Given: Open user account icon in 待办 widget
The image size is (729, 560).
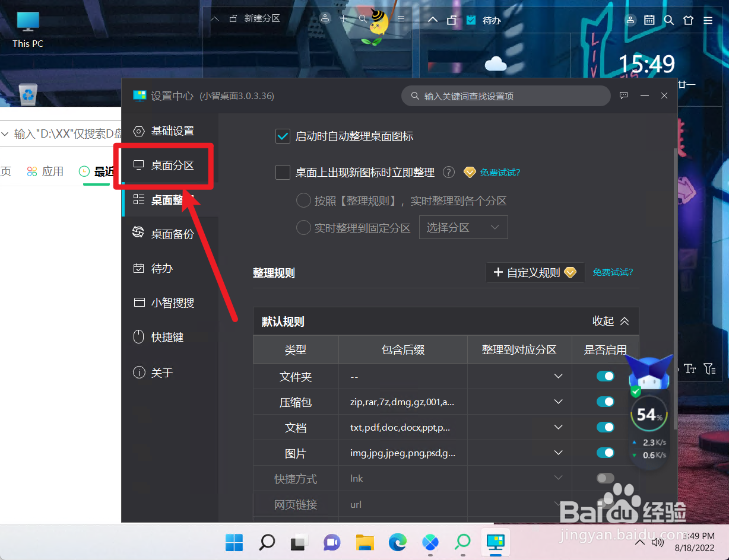Looking at the screenshot, I should [x=630, y=20].
